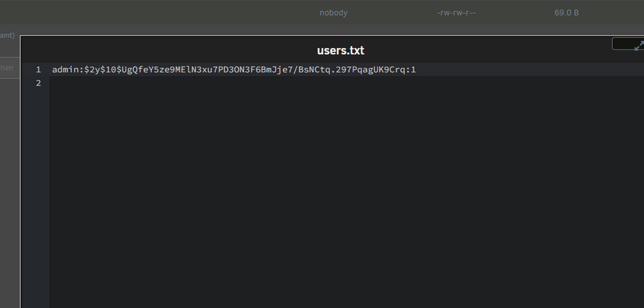644x308 pixels.
Task: Click the -rw-rw-r-- permissions cell
Action: tap(457, 13)
